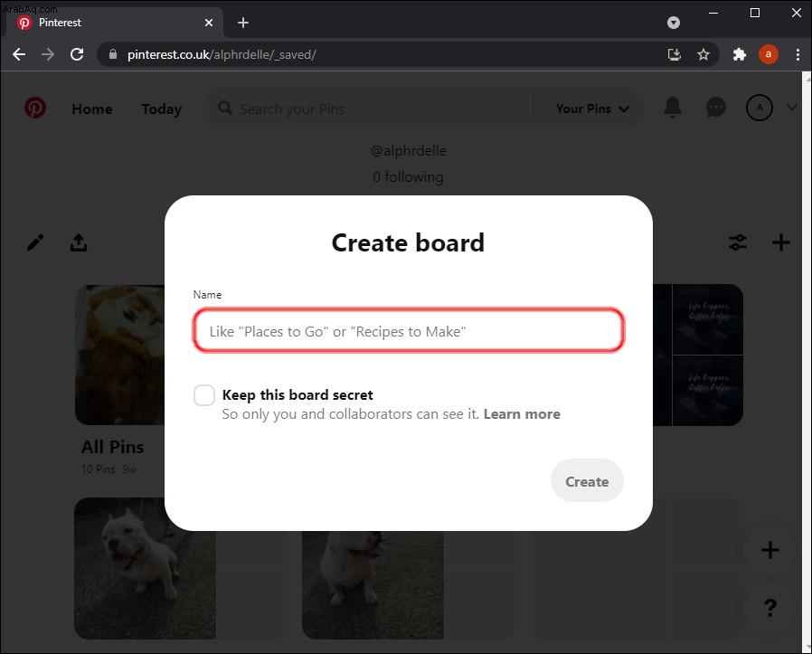Click the floating plus button at bottom right
This screenshot has width=812, height=654.
770,550
